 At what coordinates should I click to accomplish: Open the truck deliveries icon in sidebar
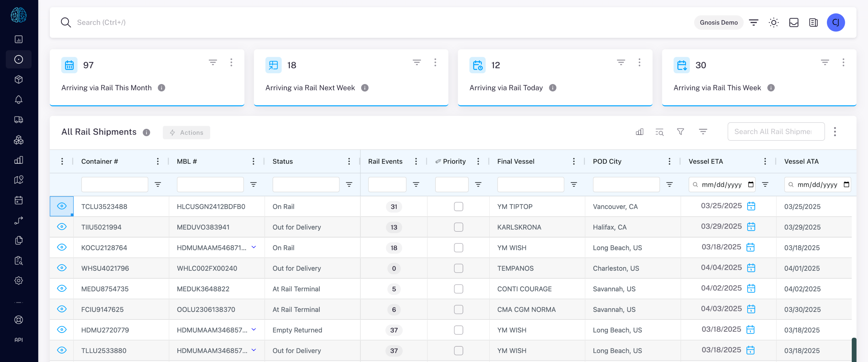click(x=19, y=120)
